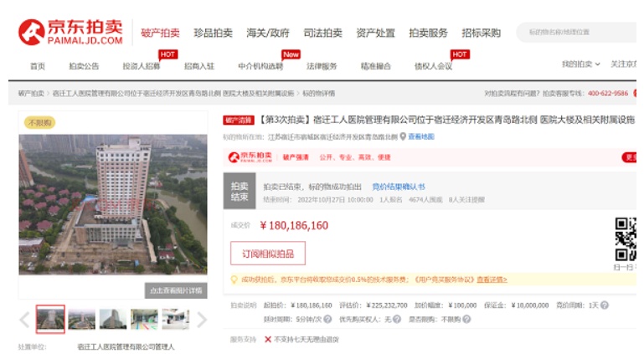Open 中介机构选聘 menu item

(260, 65)
